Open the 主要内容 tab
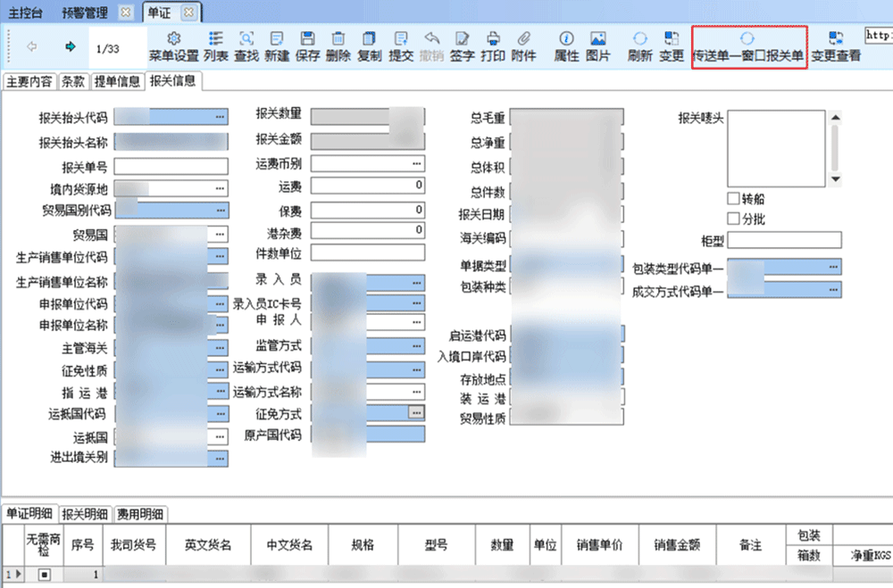Image resolution: width=893 pixels, height=588 pixels. click(29, 81)
